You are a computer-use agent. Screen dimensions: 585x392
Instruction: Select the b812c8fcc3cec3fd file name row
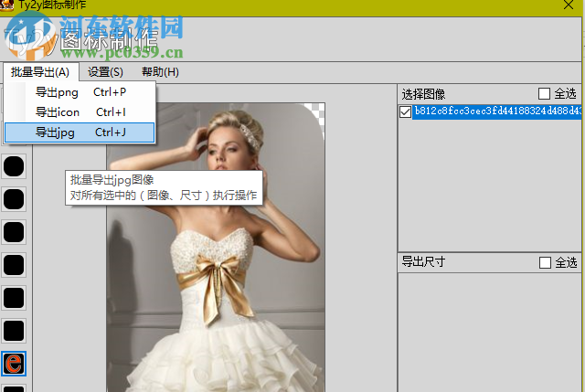tap(497, 111)
